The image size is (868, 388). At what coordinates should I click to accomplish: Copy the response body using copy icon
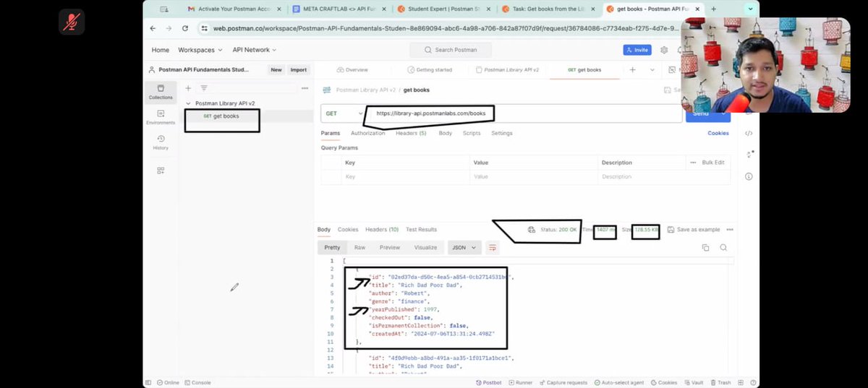[705, 248]
